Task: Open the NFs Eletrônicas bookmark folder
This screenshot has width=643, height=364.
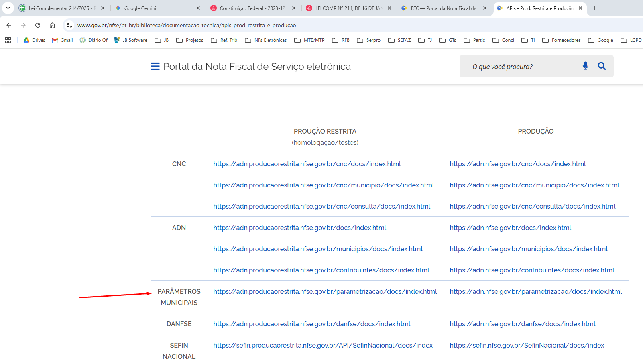Action: (266, 40)
